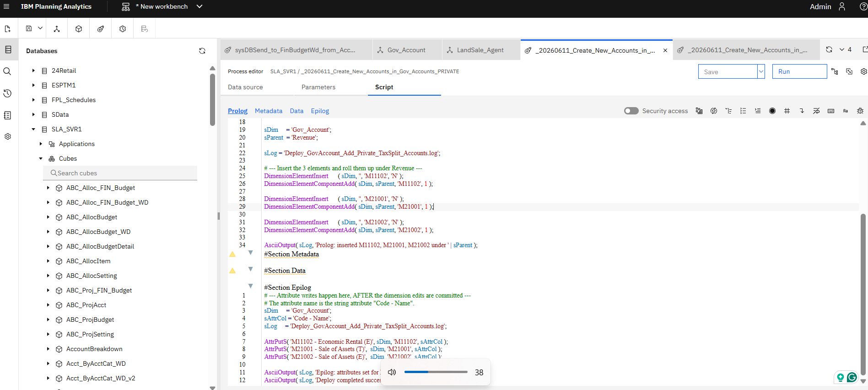Open the save toolbar dropdown chevron
The image size is (868, 390).
click(x=40, y=28)
